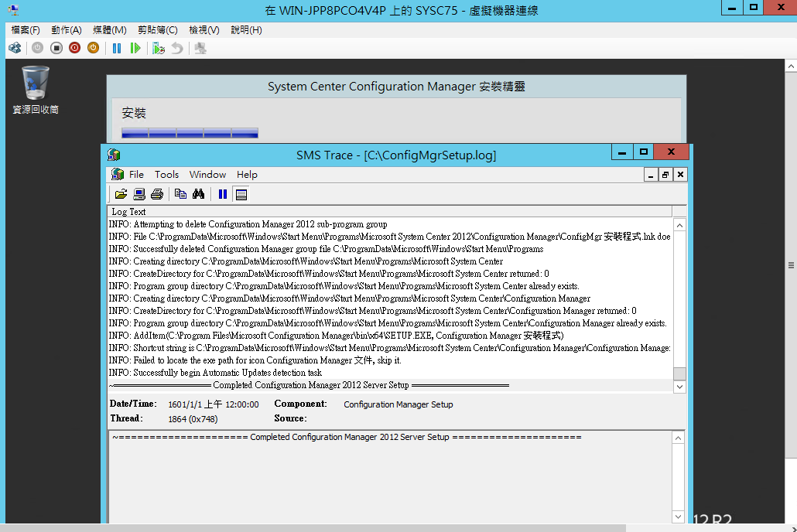Copy selected log lines icon

180,194
